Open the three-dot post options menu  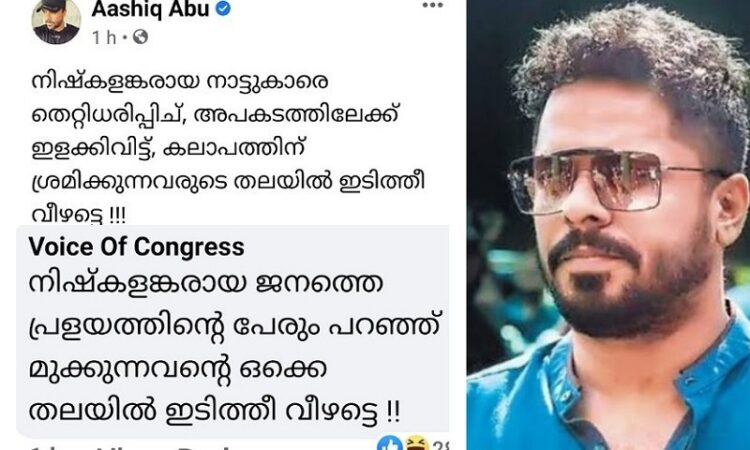tap(432, 5)
